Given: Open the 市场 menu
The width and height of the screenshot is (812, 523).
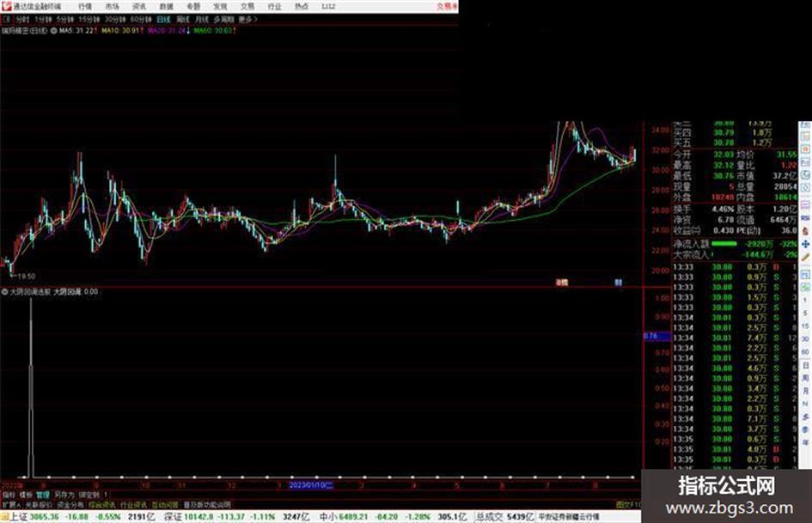Looking at the screenshot, I should 113,6.
